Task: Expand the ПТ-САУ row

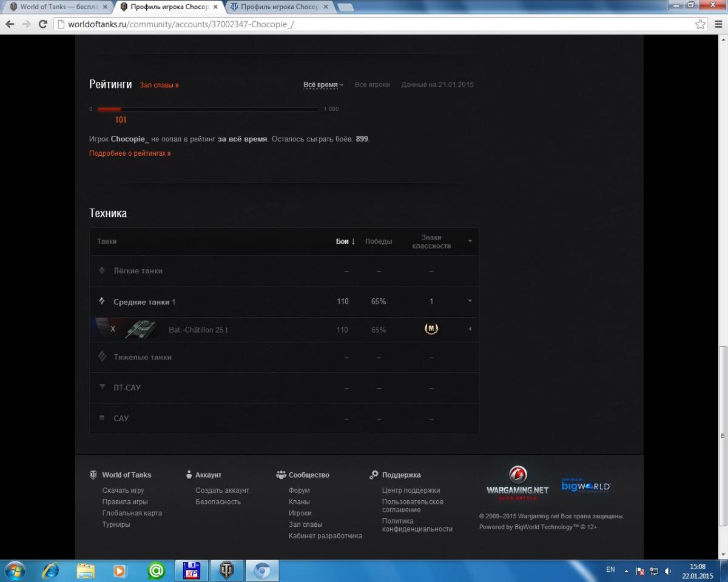Action: coord(284,387)
